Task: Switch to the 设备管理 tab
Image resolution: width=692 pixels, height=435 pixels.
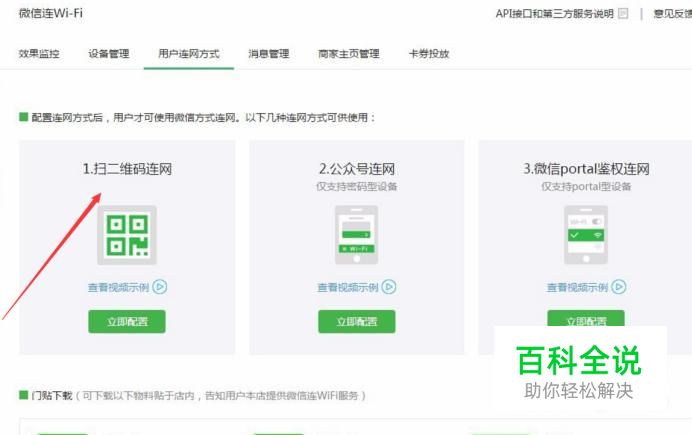Action: pyautogui.click(x=109, y=54)
